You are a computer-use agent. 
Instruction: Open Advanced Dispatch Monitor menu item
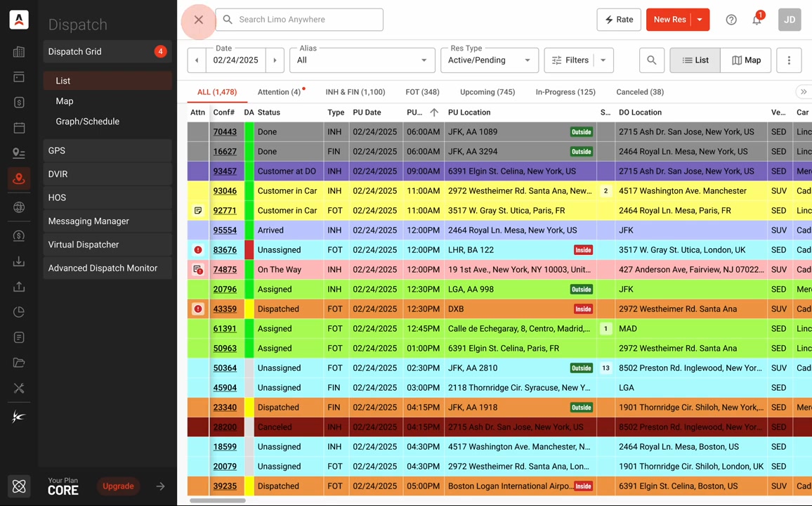pos(107,268)
